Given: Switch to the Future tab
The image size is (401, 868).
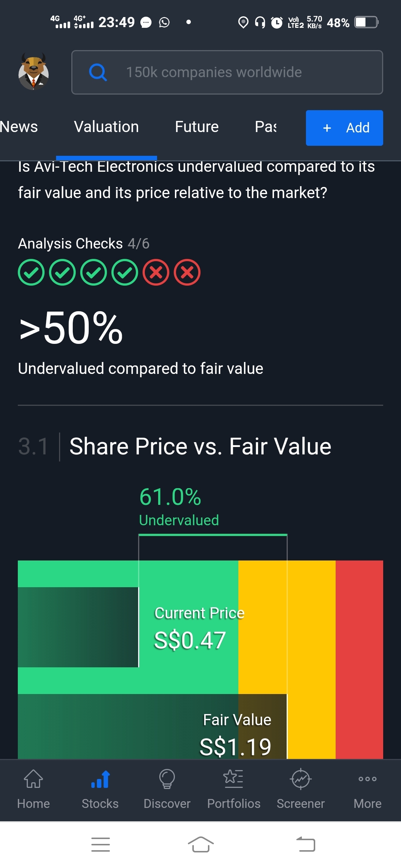Looking at the screenshot, I should coord(197,127).
